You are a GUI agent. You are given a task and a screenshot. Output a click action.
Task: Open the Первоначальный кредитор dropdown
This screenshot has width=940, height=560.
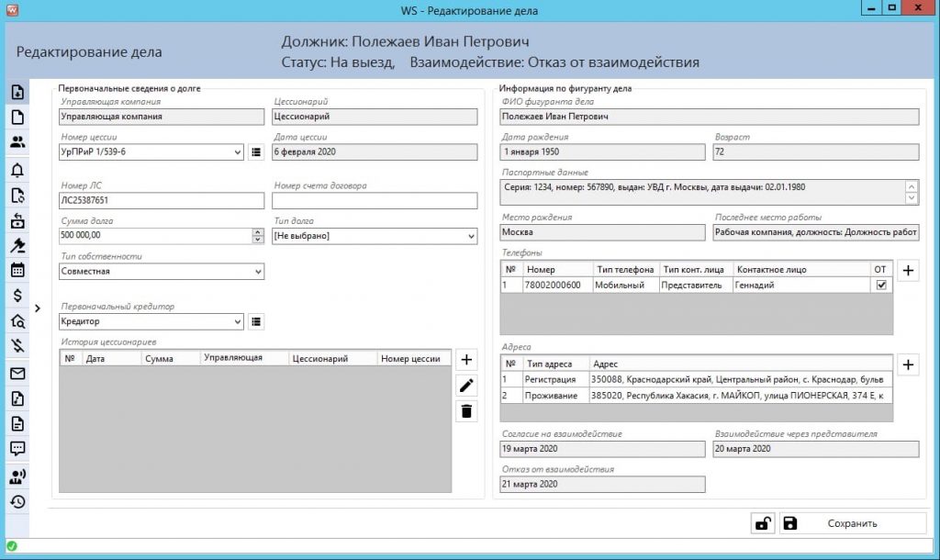238,322
